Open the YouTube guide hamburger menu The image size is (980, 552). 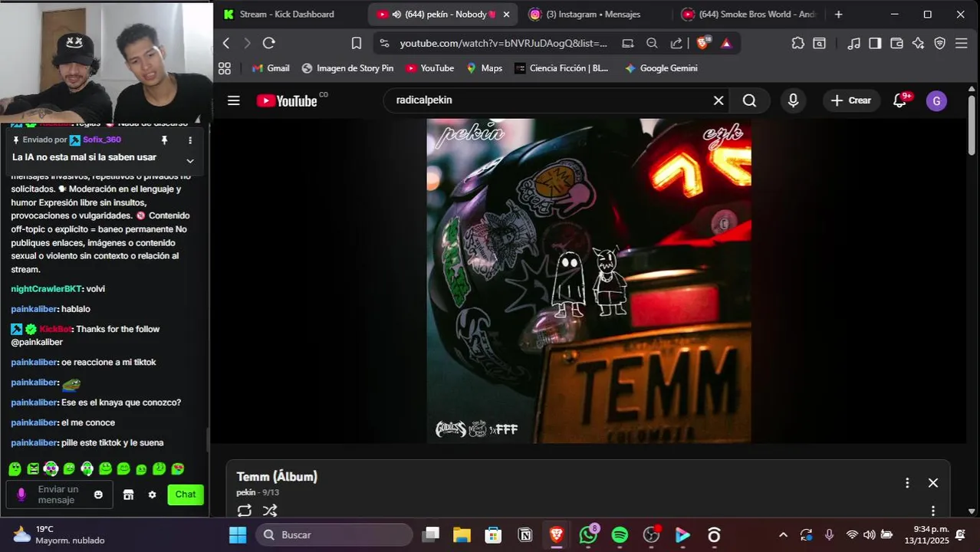pyautogui.click(x=234, y=100)
